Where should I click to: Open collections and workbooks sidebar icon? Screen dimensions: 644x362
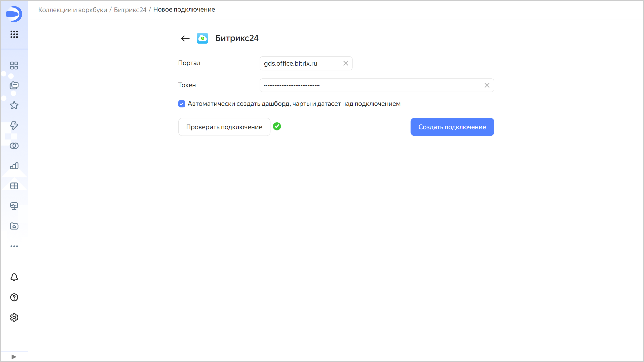pos(14,85)
